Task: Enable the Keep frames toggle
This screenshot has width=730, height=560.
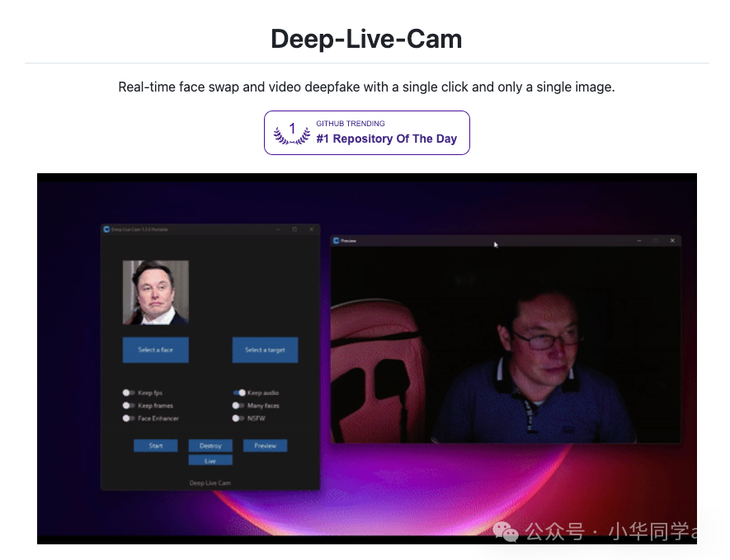Action: coord(129,406)
